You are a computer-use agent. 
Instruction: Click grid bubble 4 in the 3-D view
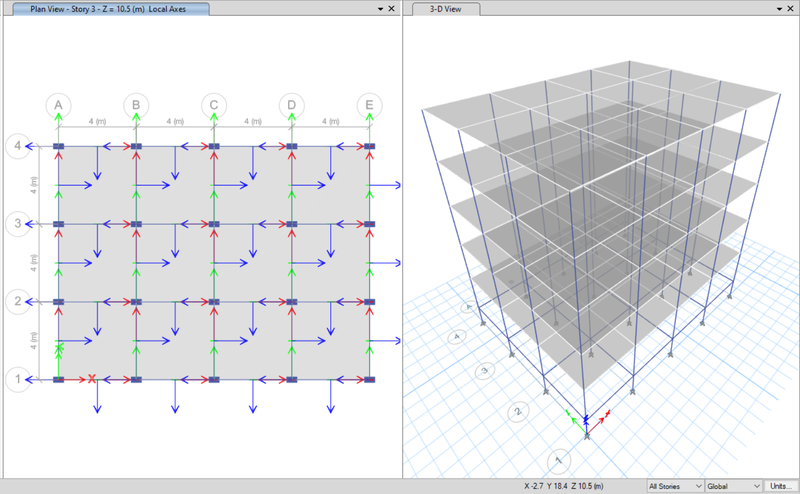(x=457, y=337)
